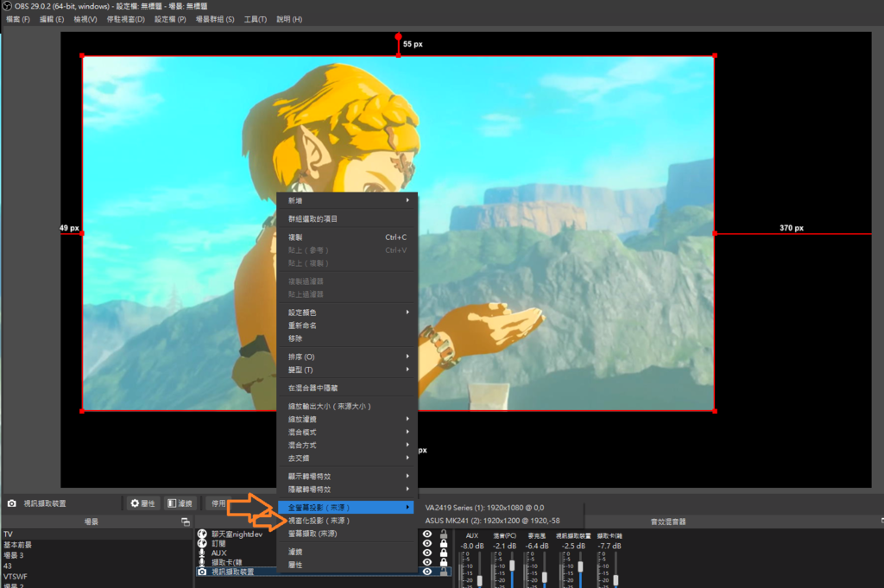Viewport: 884px width, 588px height.
Task: Hide the 視訊擷取裝置 source with its eye icon
Action: pos(427,572)
